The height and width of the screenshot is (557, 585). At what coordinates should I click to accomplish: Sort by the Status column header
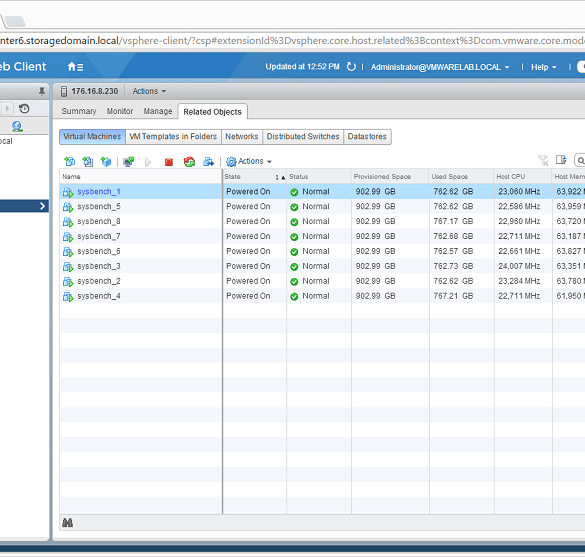pyautogui.click(x=319, y=176)
